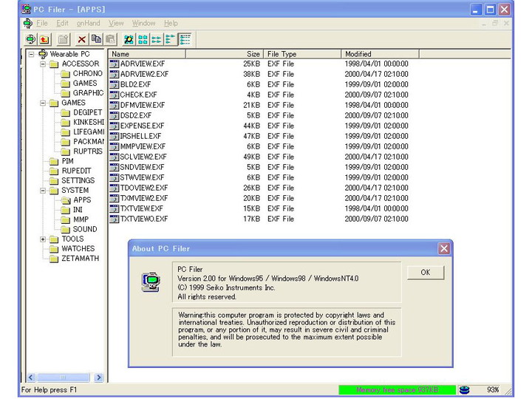The width and height of the screenshot is (532, 399).
Task: Click the IRSHELL.EXF file icon
Action: 115,136
